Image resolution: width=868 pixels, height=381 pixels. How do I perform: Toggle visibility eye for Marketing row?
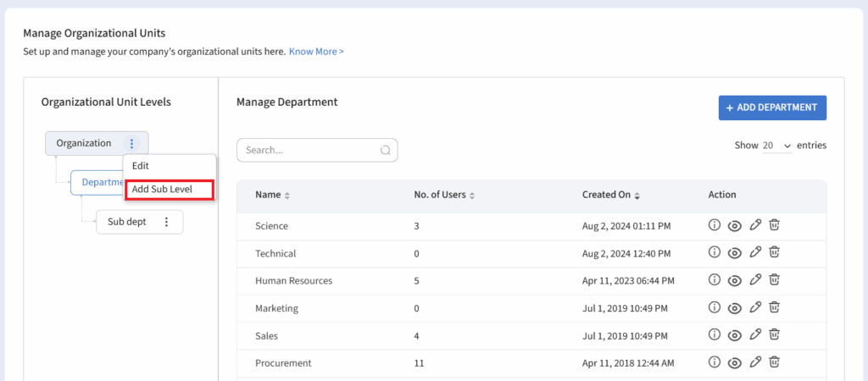(734, 308)
